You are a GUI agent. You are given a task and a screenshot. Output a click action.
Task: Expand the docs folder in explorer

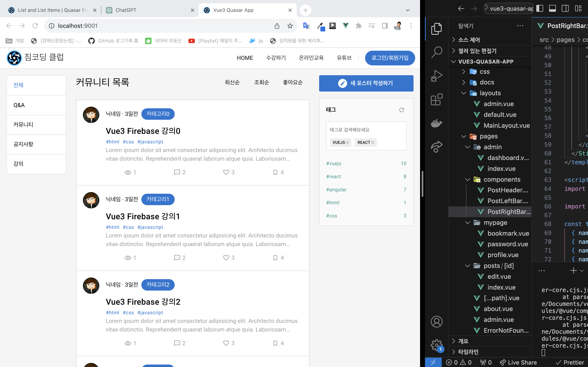tap(490, 82)
